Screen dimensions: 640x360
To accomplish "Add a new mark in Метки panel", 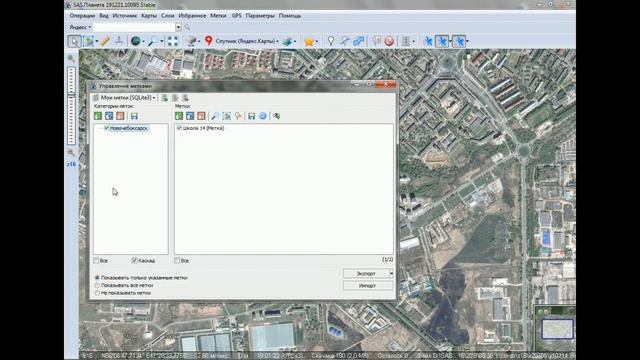I will tap(179, 116).
